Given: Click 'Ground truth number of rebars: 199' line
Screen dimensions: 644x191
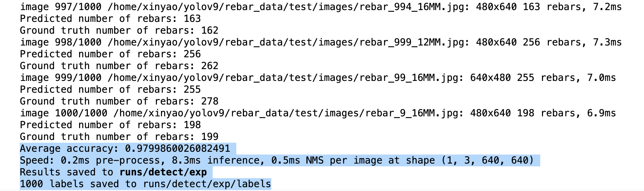Looking at the screenshot, I should coord(119,137).
